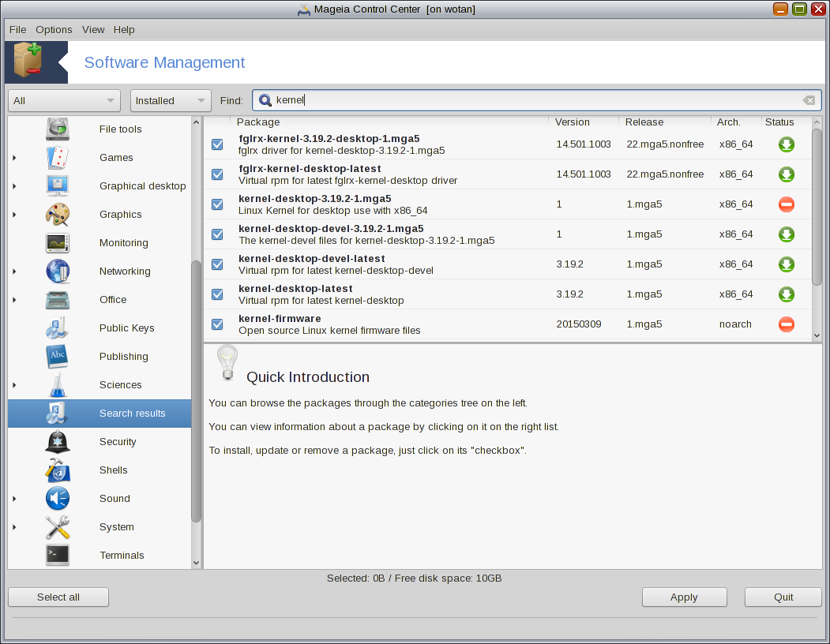Open the All package type dropdown
The width and height of the screenshot is (830, 644).
pos(64,100)
